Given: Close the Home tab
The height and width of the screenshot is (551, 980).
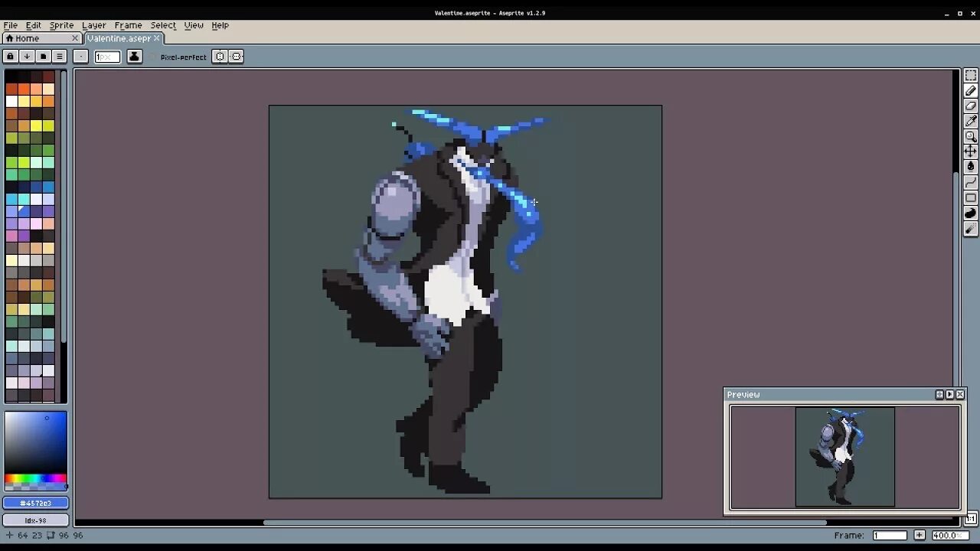Looking at the screenshot, I should pyautogui.click(x=75, y=38).
